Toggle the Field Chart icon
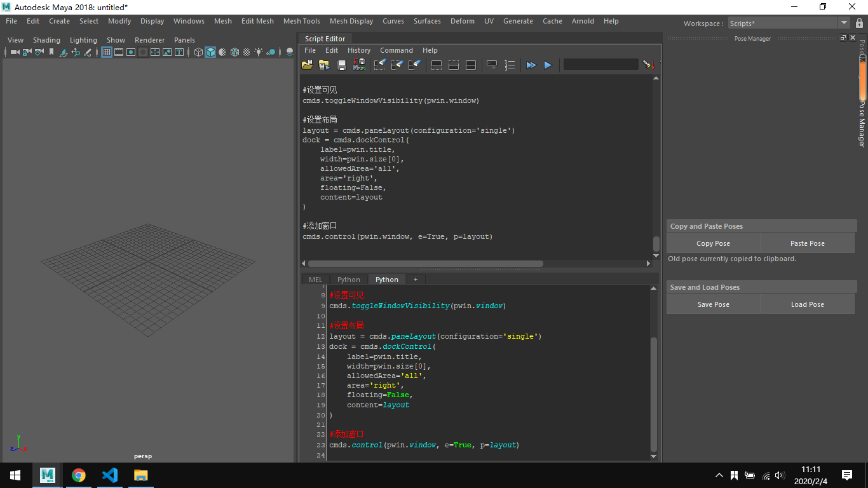868x488 pixels. click(x=155, y=52)
